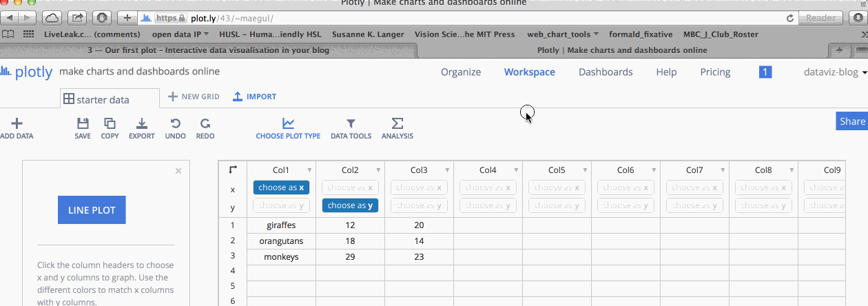This screenshot has width=868, height=306.
Task: Click the browser add-bookmark plus button
Action: (x=127, y=18)
